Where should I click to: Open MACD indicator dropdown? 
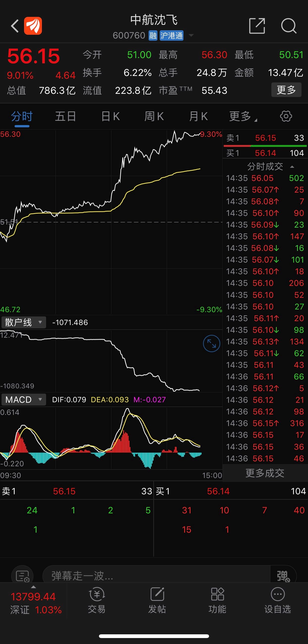24,400
